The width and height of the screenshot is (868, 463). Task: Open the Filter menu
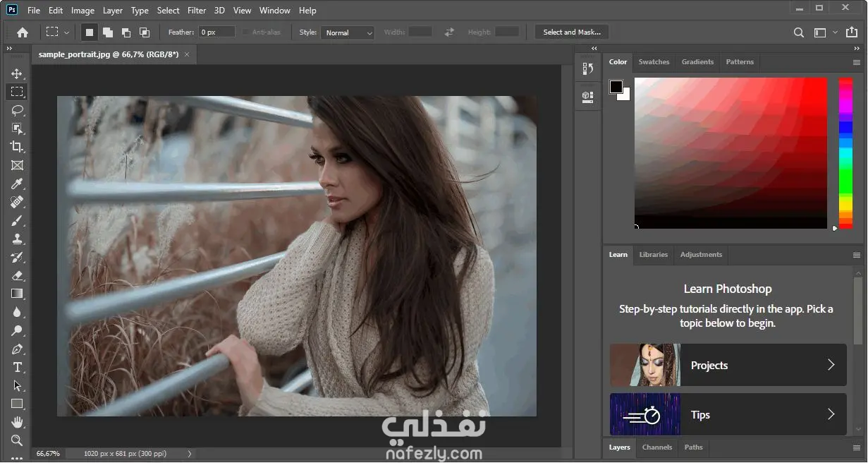point(197,11)
